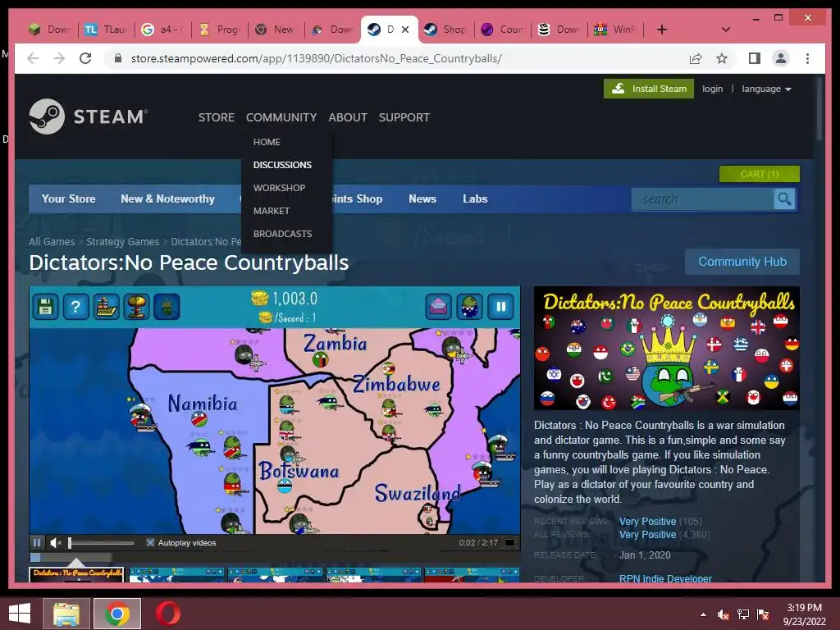This screenshot has width=840, height=630.
Task: Switch to the WinRAR browser tab
Action: tap(615, 30)
